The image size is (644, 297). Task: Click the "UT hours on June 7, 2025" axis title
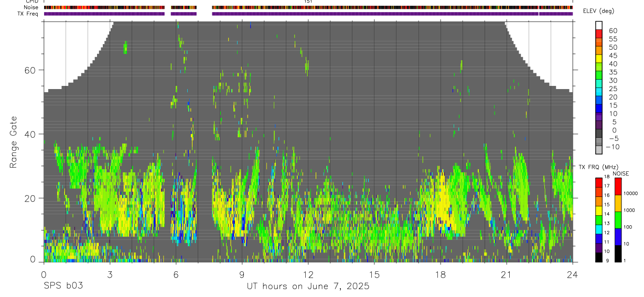click(308, 287)
